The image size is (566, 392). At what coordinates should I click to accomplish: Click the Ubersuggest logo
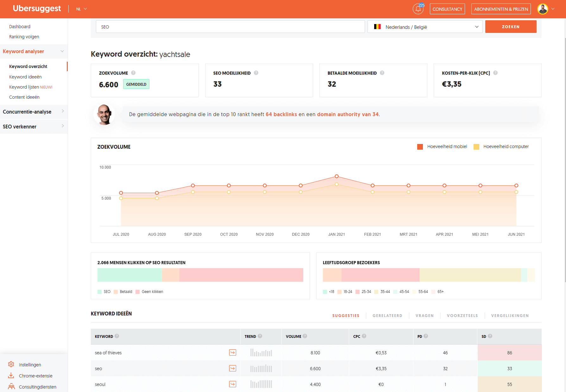(37, 9)
